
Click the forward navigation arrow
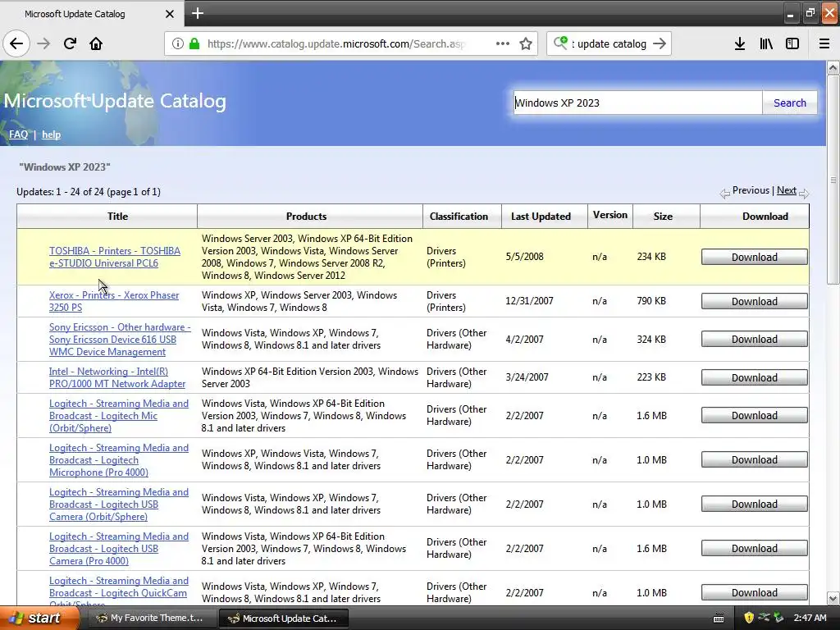click(x=43, y=43)
